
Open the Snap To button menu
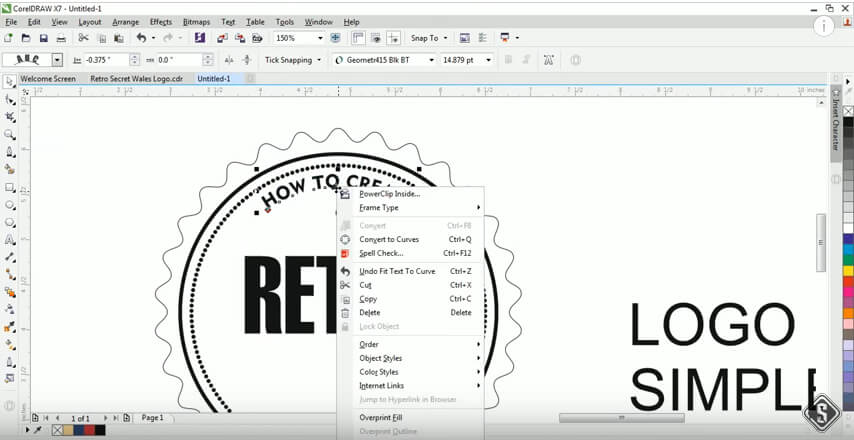[429, 38]
